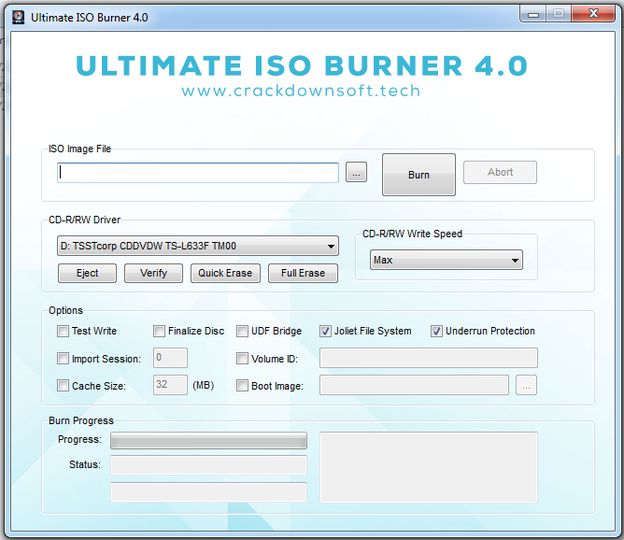Focus the ISO Image File path field
624x540 pixels.
click(x=198, y=173)
